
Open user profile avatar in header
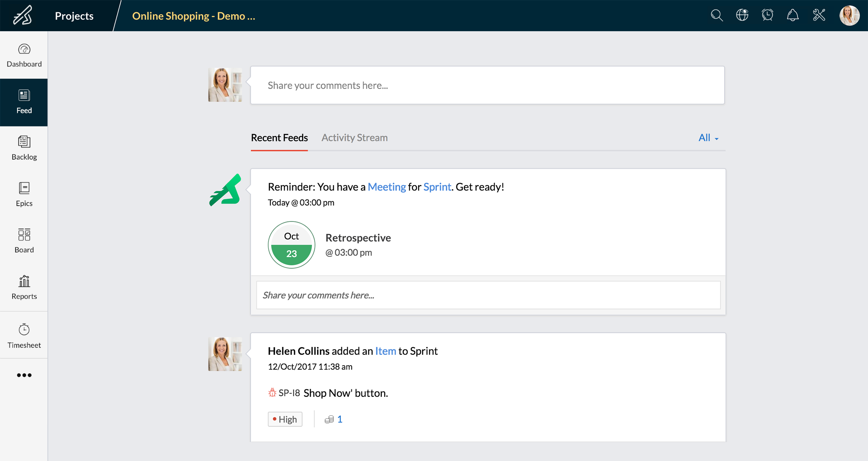tap(849, 16)
